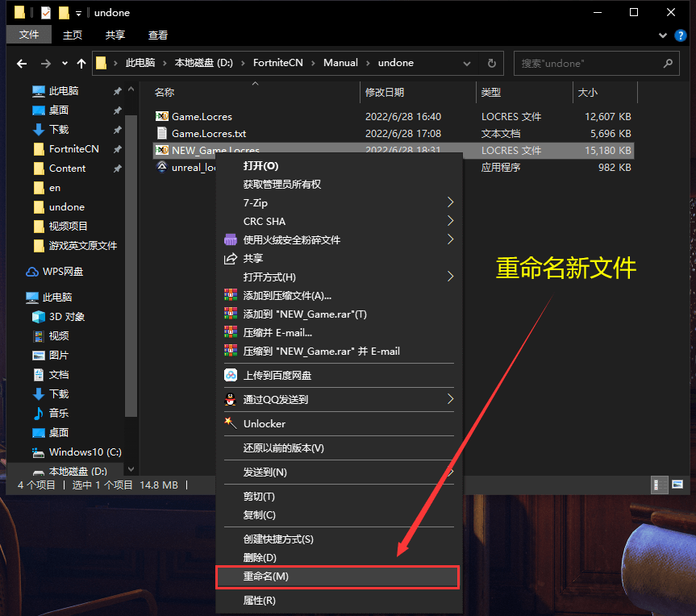Screen dimensions: 696x616
Task: Click New Folder quick access toolbar icon
Action: click(64, 12)
